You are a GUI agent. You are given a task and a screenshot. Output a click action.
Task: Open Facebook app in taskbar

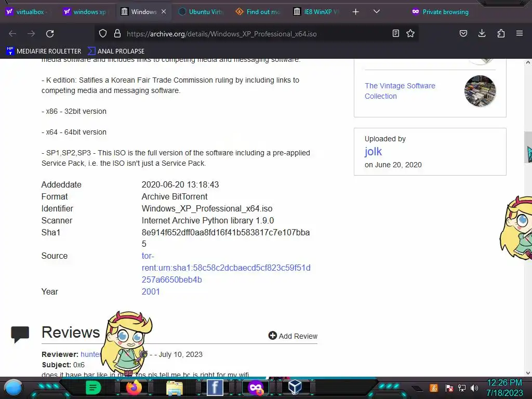tap(215, 388)
